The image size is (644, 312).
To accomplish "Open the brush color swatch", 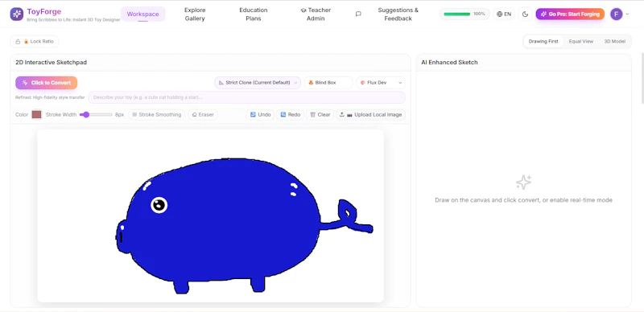I will (37, 114).
